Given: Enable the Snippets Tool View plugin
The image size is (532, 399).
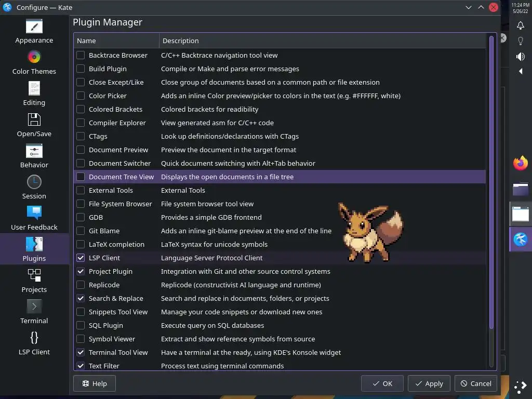Looking at the screenshot, I should (81, 312).
